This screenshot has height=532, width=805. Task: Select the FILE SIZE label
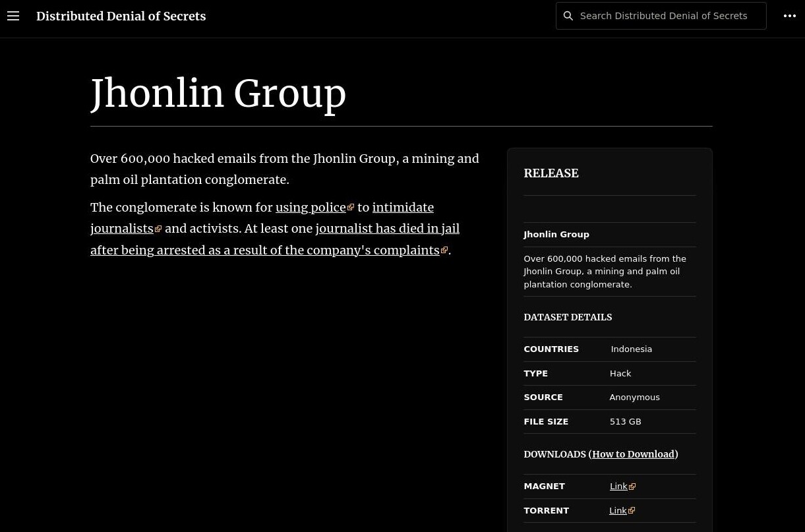pos(546,422)
